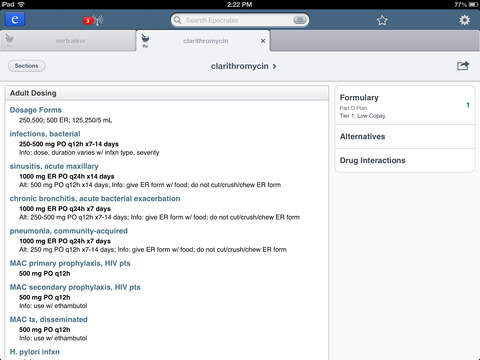Tap the battery indicator in status bar
The height and width of the screenshot is (360, 480).
click(x=473, y=4)
